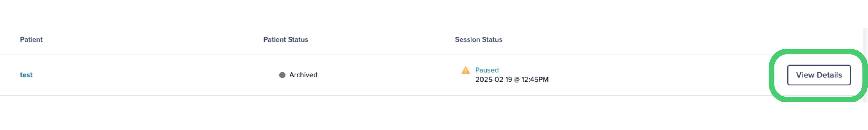Sort table by Patient Status heading
This screenshot has height=130, width=868.
coord(285,39)
